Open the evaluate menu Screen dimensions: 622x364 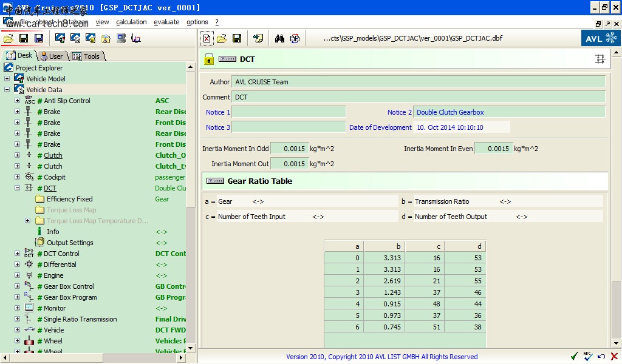[166, 22]
